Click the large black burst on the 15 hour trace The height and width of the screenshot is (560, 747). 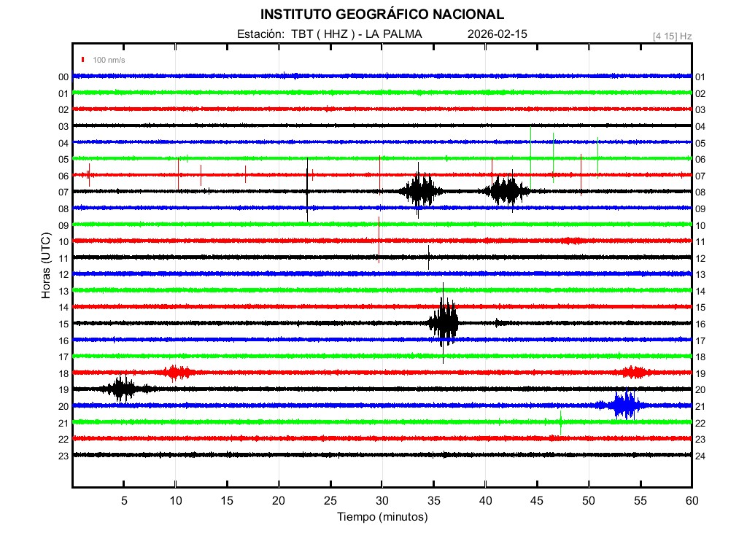coord(444,322)
